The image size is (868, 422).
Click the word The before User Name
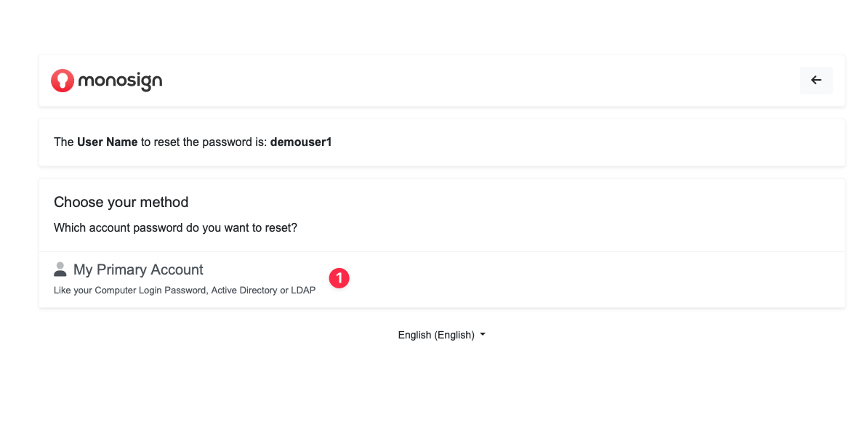pyautogui.click(x=63, y=142)
